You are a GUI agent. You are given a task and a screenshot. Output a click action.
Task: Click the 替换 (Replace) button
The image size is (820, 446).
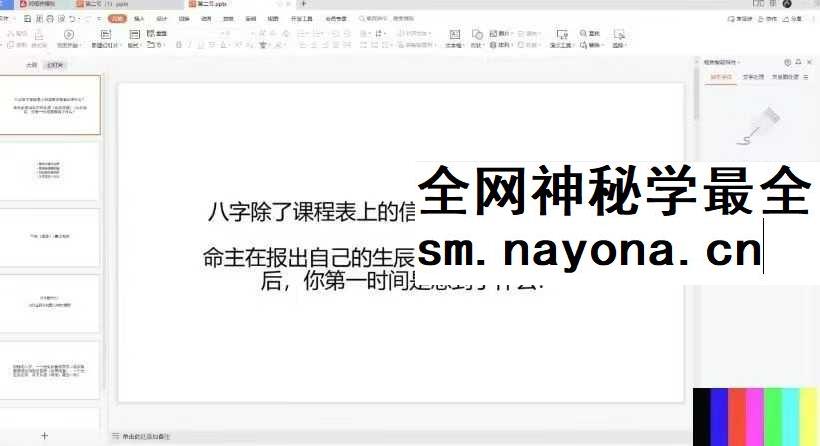(x=591, y=45)
